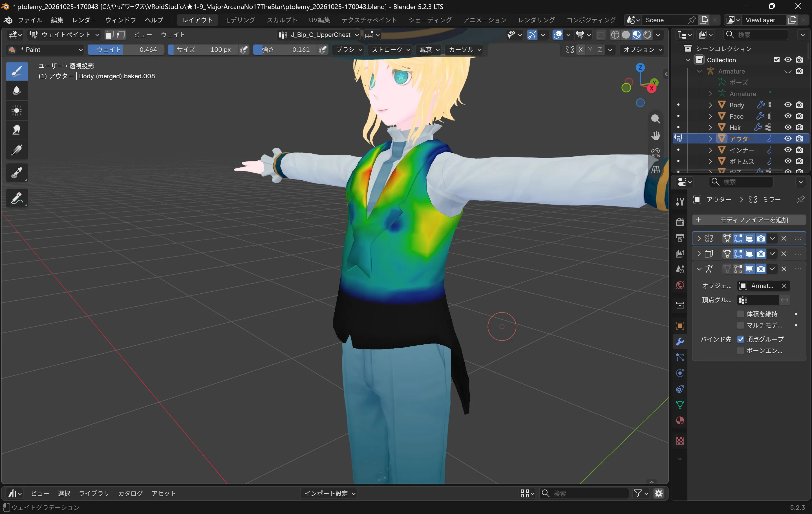This screenshot has width=812, height=514.
Task: Enable 体積を維持 checkbox
Action: (740, 314)
